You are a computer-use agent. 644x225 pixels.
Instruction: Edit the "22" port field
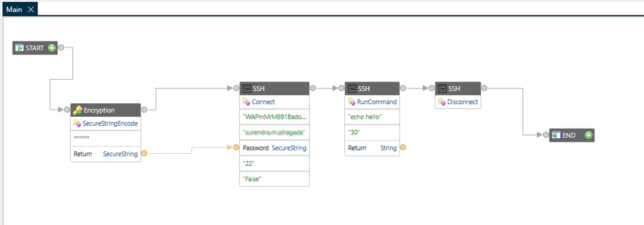[x=274, y=163]
